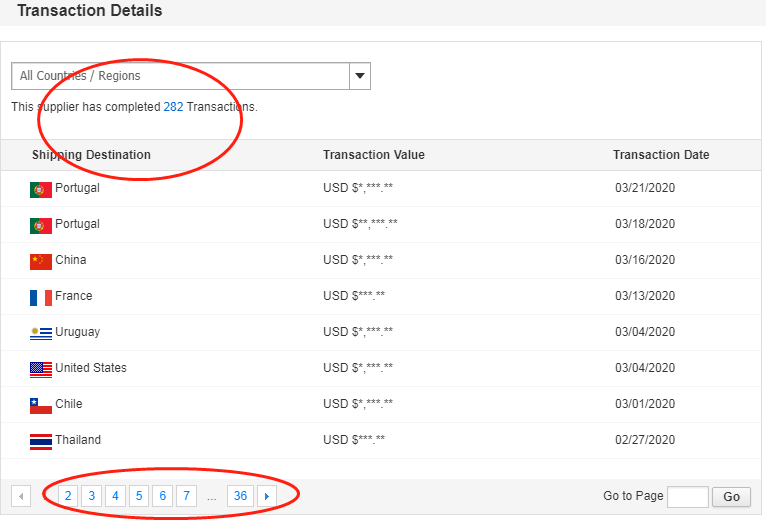The width and height of the screenshot is (766, 521).
Task: Click the Transaction Date column header
Action: pyautogui.click(x=661, y=155)
